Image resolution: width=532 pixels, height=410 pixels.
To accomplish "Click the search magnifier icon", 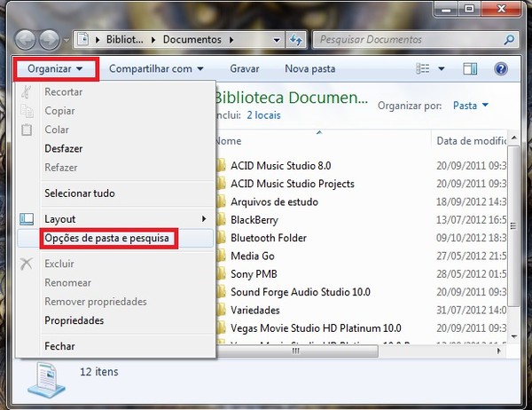I will tap(509, 40).
